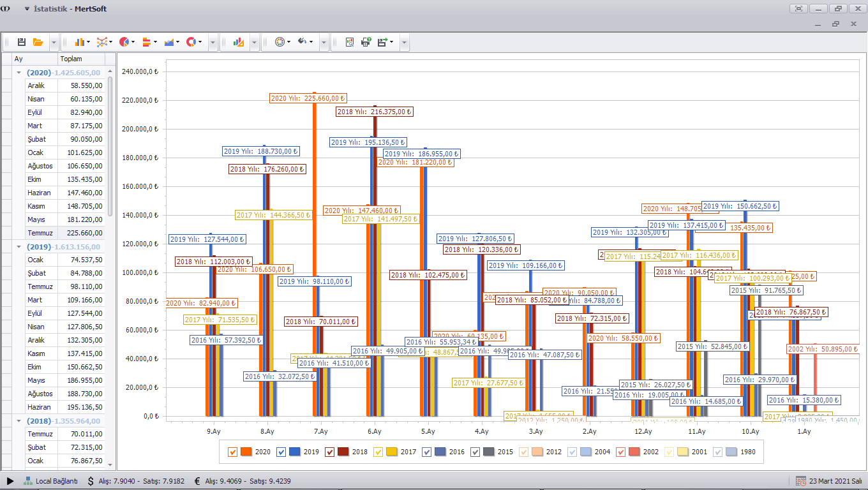
Task: Disable the 2016 series checkbox
Action: [x=428, y=452]
